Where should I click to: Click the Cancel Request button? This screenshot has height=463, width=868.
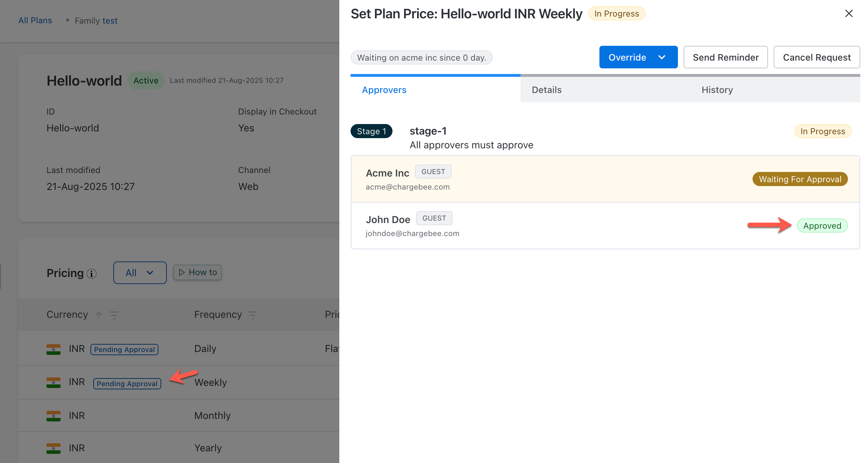817,57
